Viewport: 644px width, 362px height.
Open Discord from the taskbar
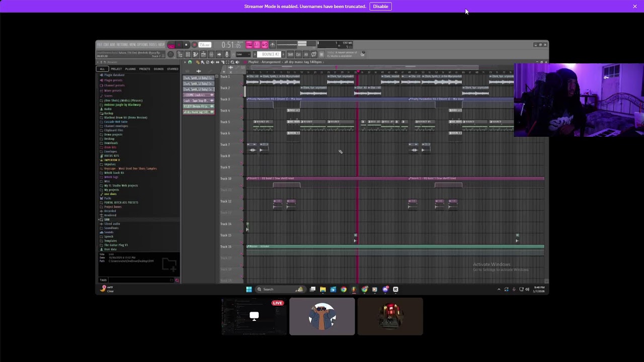tap(385, 289)
